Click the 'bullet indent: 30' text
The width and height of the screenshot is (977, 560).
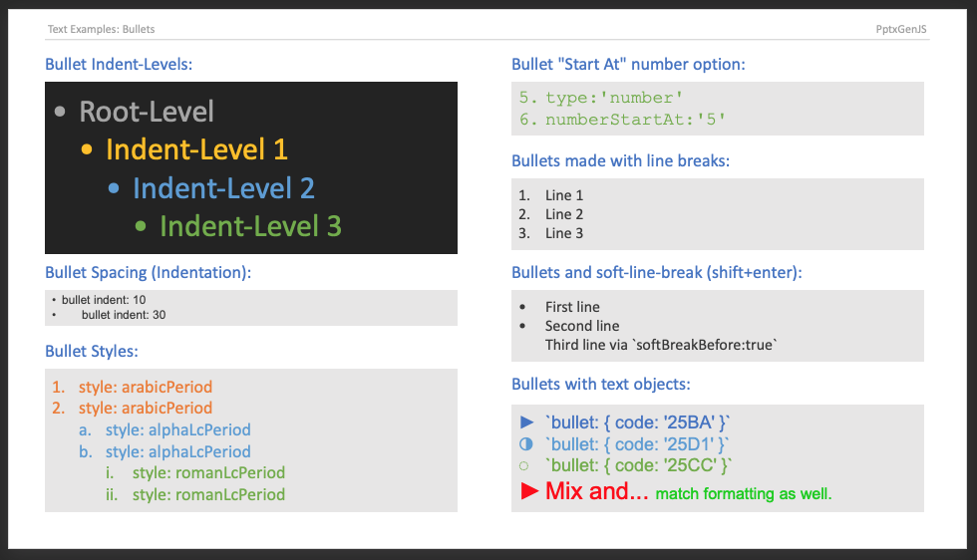(124, 315)
